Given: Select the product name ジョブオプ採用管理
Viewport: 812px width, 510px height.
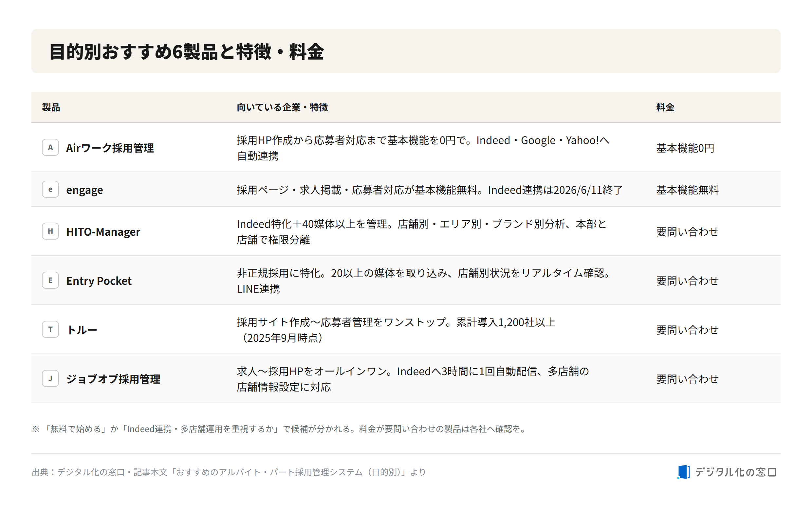Looking at the screenshot, I should pos(113,379).
